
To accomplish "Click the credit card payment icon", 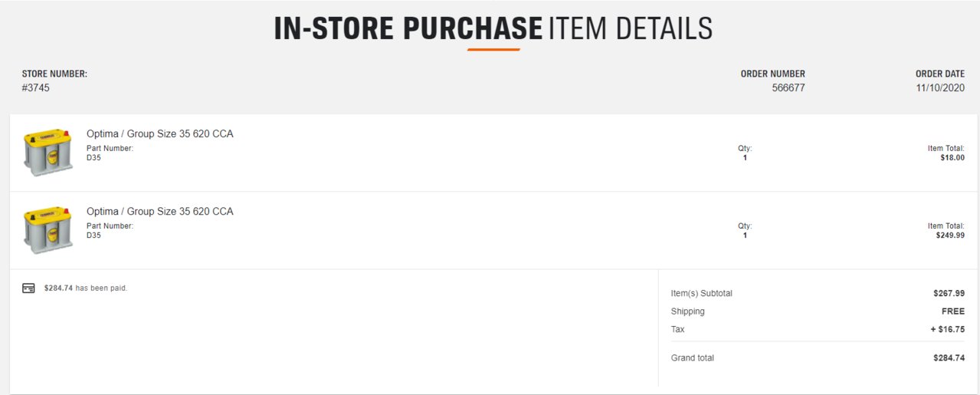I will coord(28,288).
